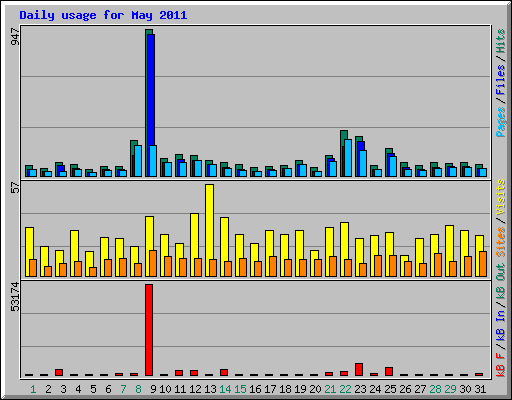
Task: Click day label 19 on the axis
Action: (300, 389)
